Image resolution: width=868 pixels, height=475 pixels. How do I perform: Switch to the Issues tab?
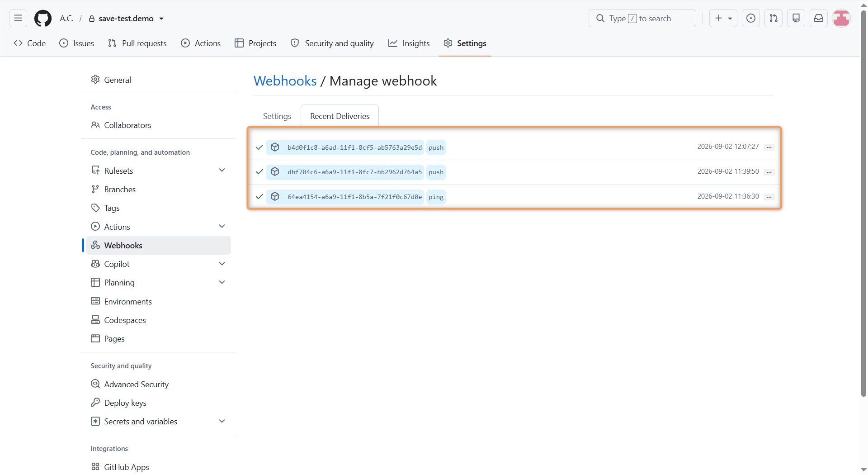[77, 43]
